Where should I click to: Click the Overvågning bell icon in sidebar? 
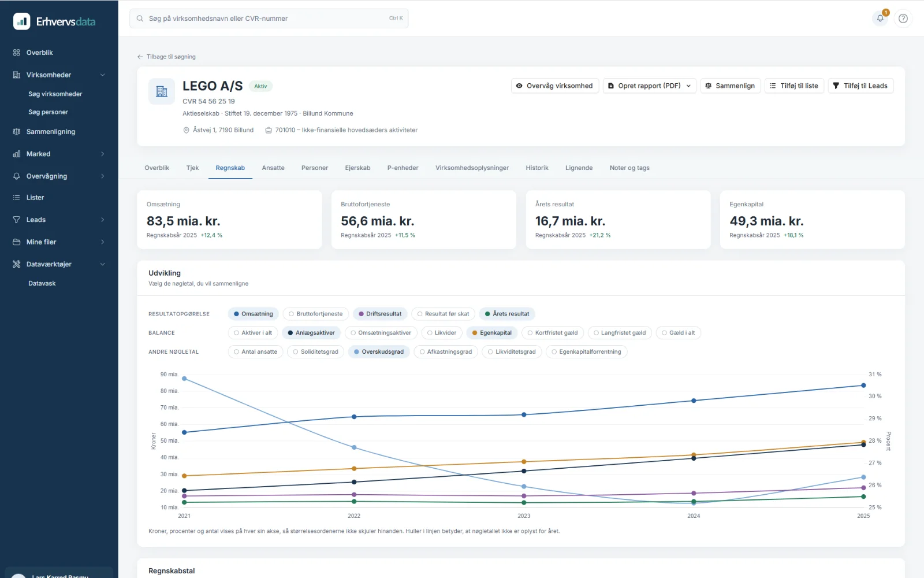[x=17, y=176]
